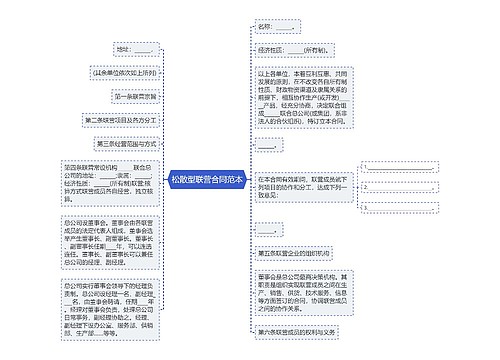This screenshot has width=500, height=360.
Task: Click blank node above 在本合同有效期间
Action: pos(269,145)
